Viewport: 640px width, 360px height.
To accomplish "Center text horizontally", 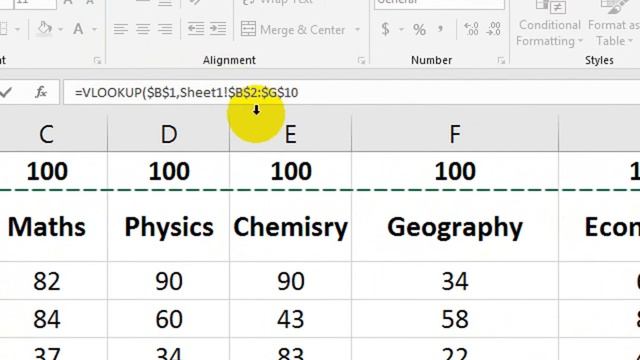I will [143, 29].
